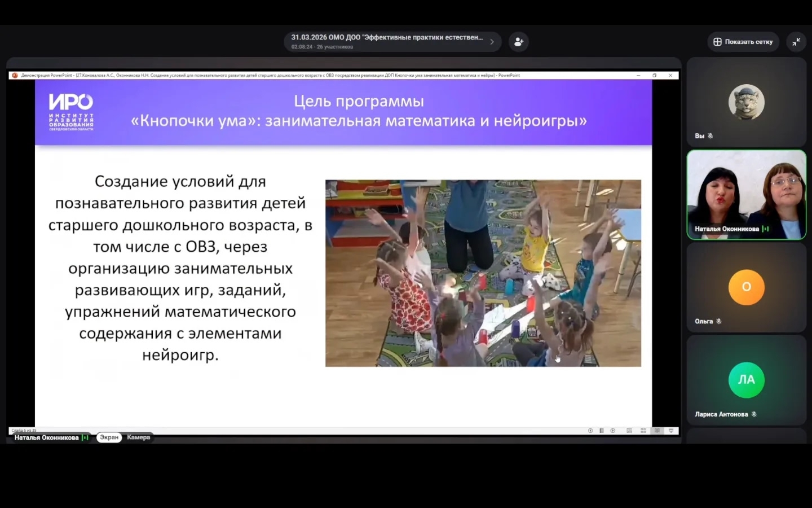Go to next slide in PowerPoint bar
The width and height of the screenshot is (812, 508).
(613, 431)
